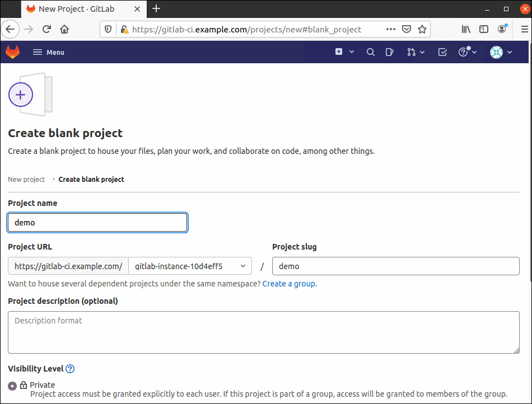Go back with the browser back arrow
The image size is (532, 404).
coord(10,29)
